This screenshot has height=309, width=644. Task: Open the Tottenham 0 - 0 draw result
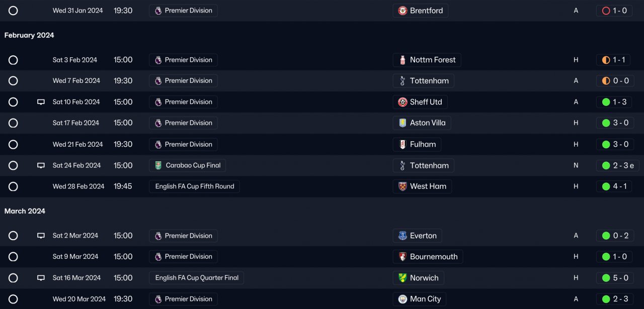pos(615,81)
